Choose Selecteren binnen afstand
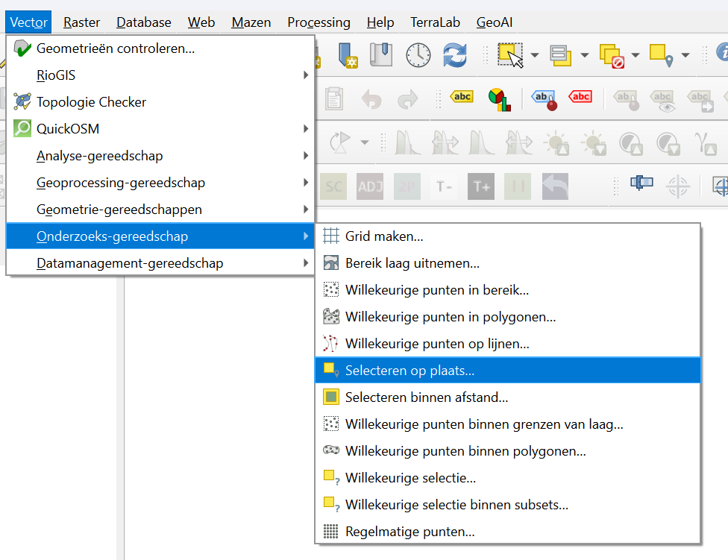This screenshot has height=560, width=728. [x=507, y=397]
